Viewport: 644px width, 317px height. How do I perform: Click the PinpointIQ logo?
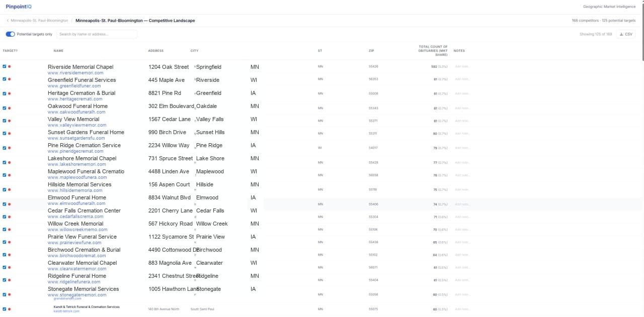[x=18, y=7]
